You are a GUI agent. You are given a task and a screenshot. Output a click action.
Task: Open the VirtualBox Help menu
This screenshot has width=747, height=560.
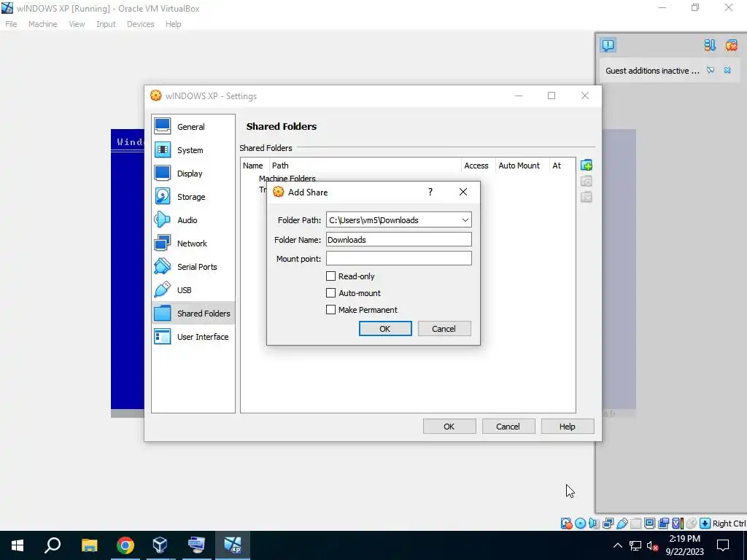click(174, 24)
